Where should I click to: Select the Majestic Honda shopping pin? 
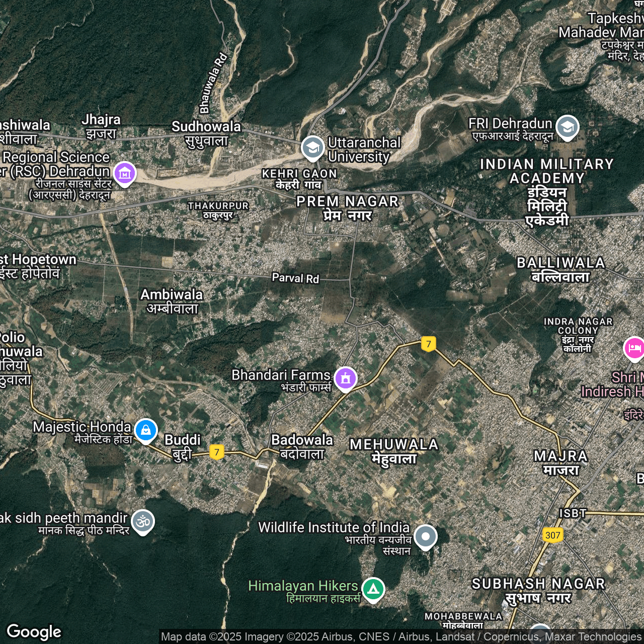[x=146, y=431]
